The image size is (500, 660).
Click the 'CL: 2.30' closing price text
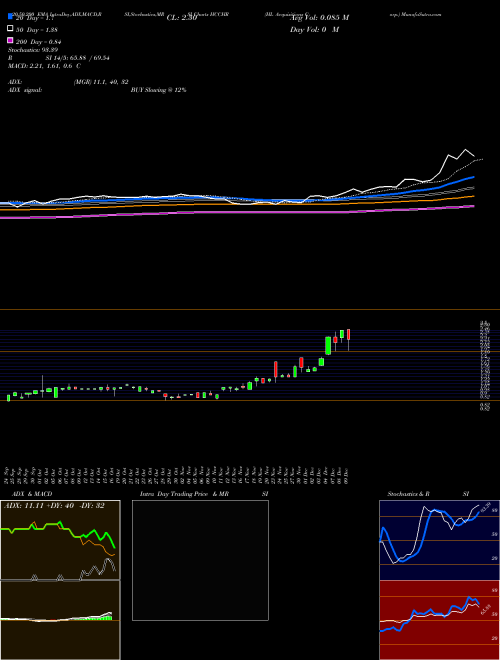[182, 18]
